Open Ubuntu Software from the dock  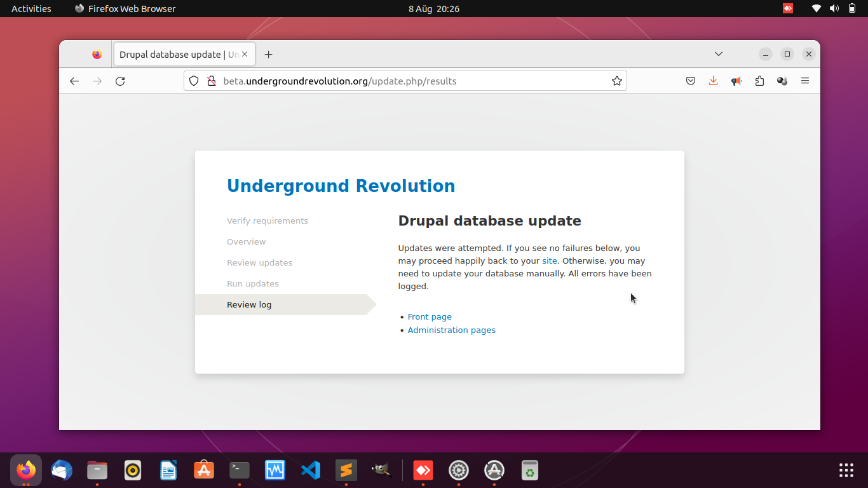click(204, 470)
